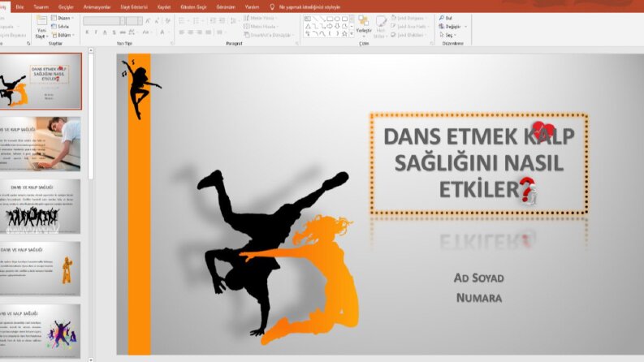
Task: Pick the five-point star shape
Action: coord(344,33)
